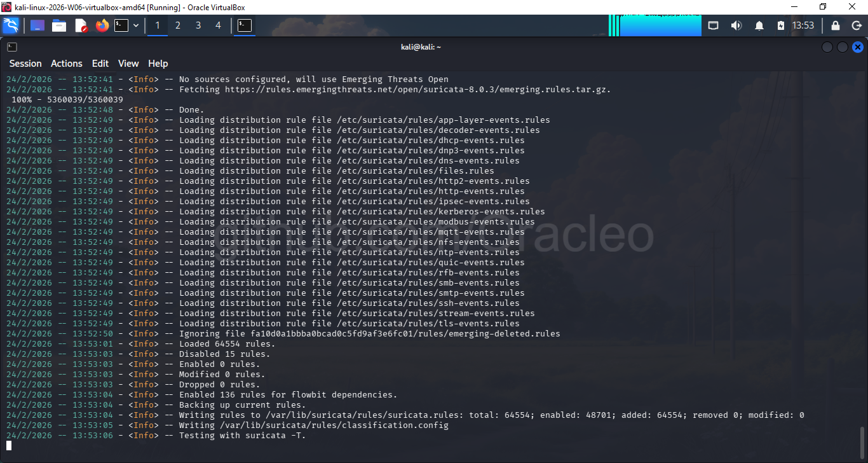Launch Firefox from the top panel
This screenshot has height=463, width=868.
pos(102,25)
